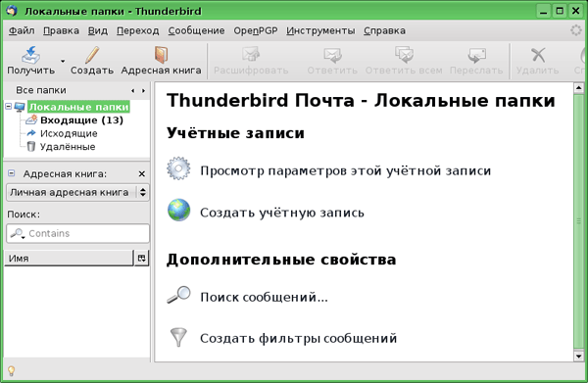Open the Справка menu
588x383 pixels.
[384, 30]
